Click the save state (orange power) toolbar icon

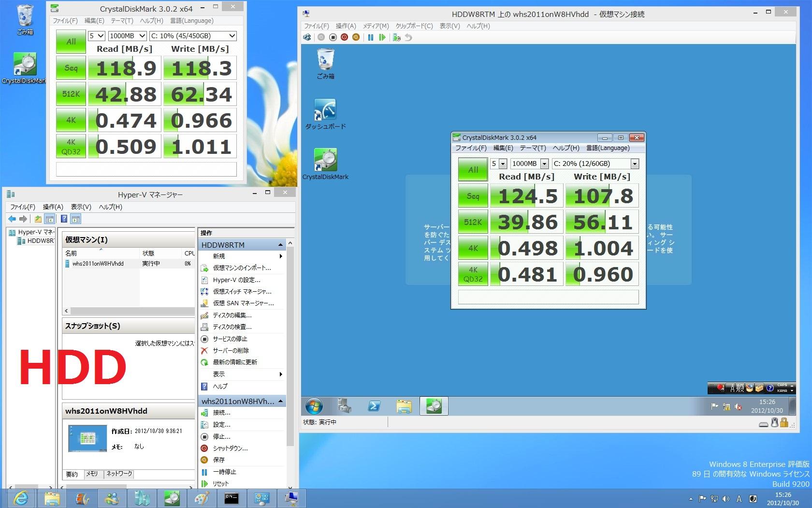click(x=356, y=37)
